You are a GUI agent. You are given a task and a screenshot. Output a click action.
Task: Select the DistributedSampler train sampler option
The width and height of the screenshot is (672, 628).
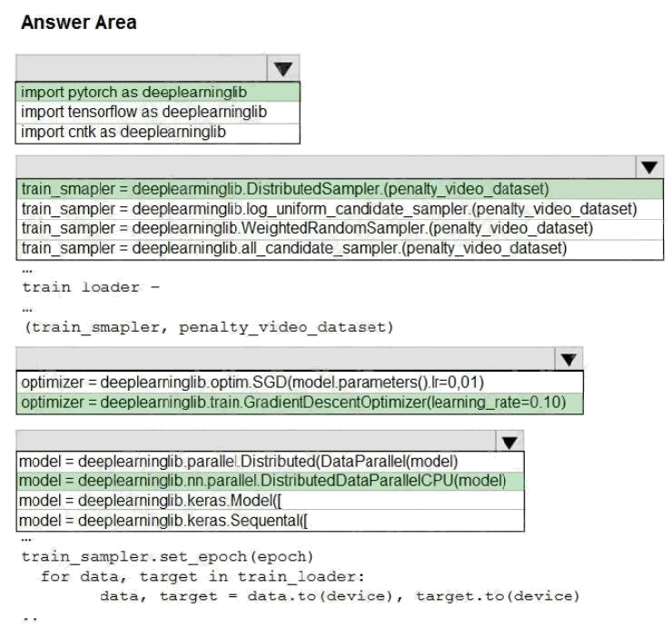pyautogui.click(x=285, y=190)
